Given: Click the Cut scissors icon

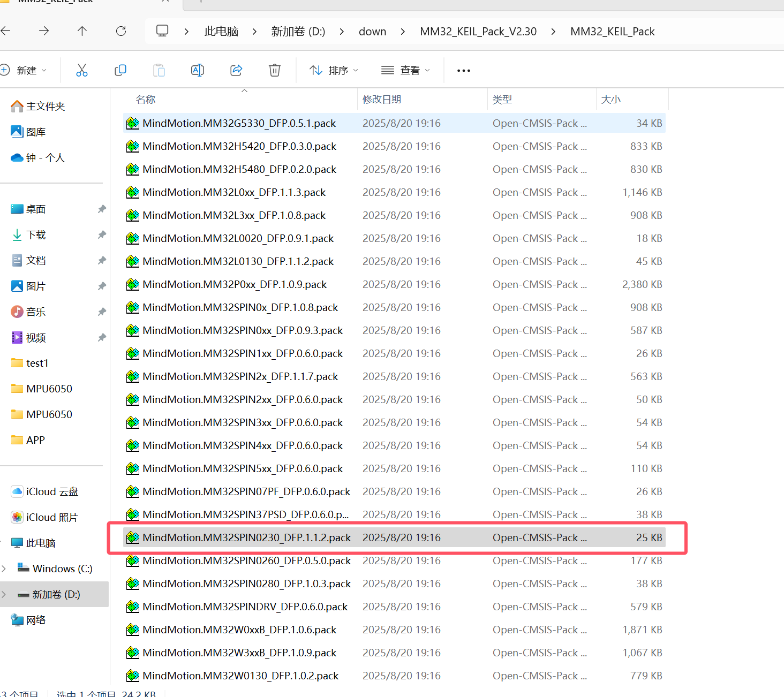Looking at the screenshot, I should coord(82,70).
